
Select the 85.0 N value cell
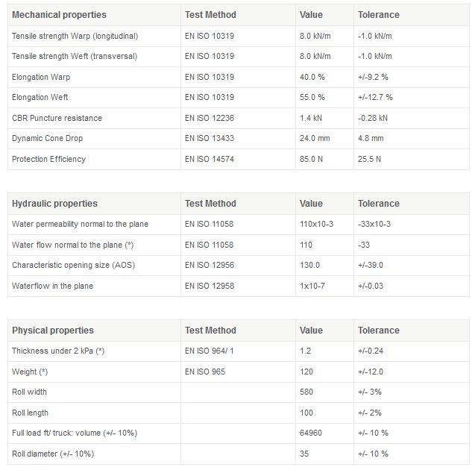(x=312, y=159)
